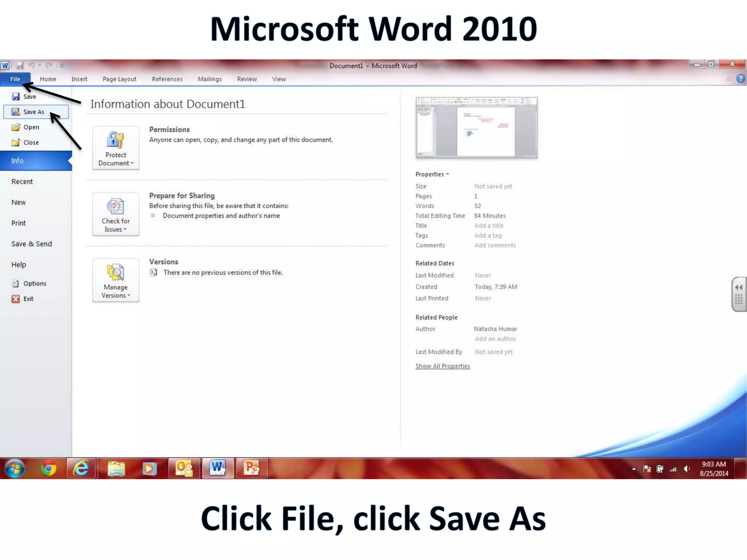Click the Total Editing Time value 84 Minutes
This screenshot has height=560, width=747.
(x=489, y=216)
